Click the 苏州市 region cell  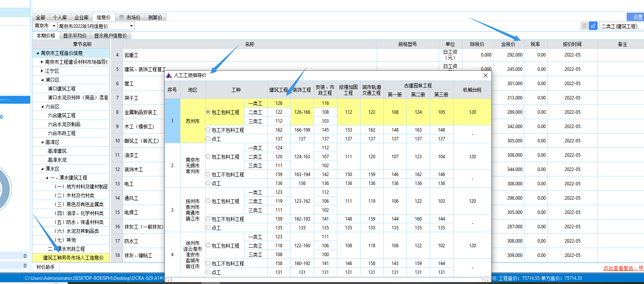(192, 121)
